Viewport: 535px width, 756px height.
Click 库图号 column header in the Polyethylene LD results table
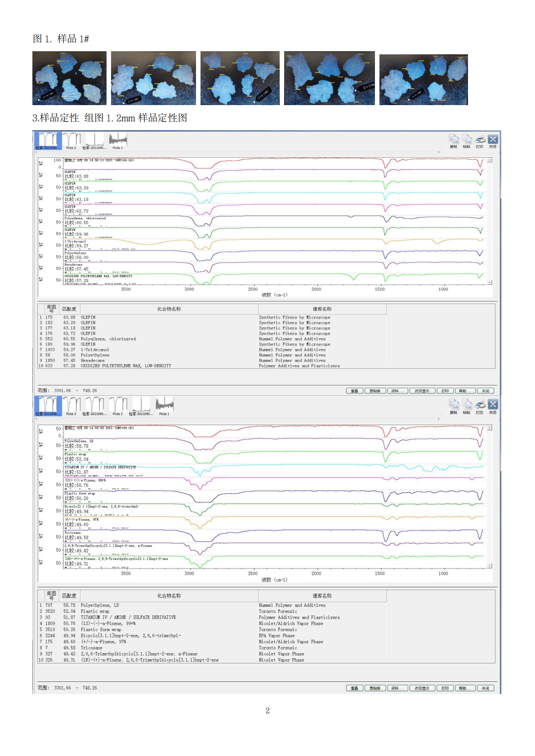52,596
